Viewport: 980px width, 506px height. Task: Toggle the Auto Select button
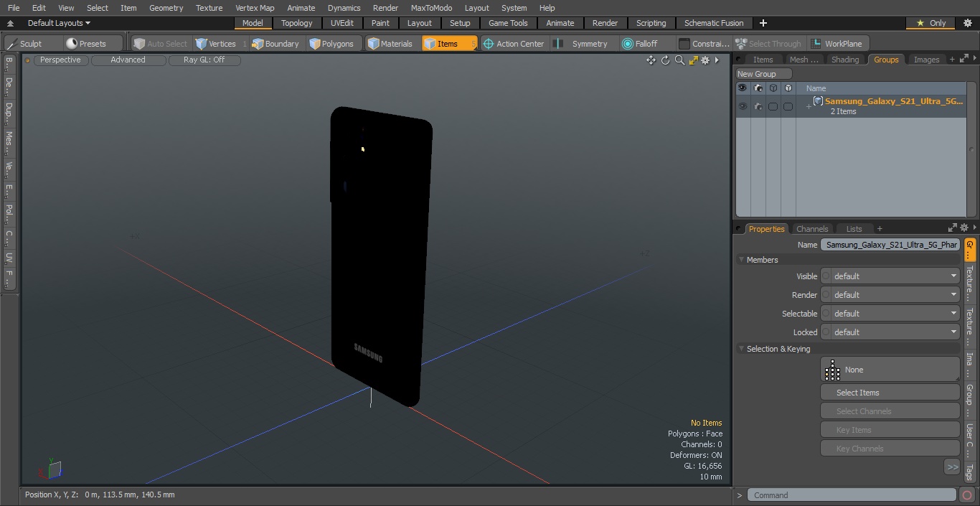[x=160, y=44]
